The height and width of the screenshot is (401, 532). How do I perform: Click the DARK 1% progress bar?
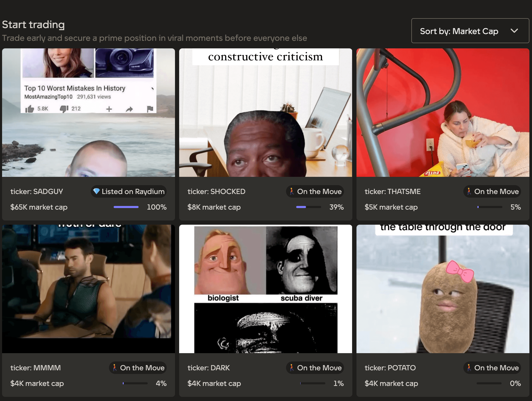point(313,383)
